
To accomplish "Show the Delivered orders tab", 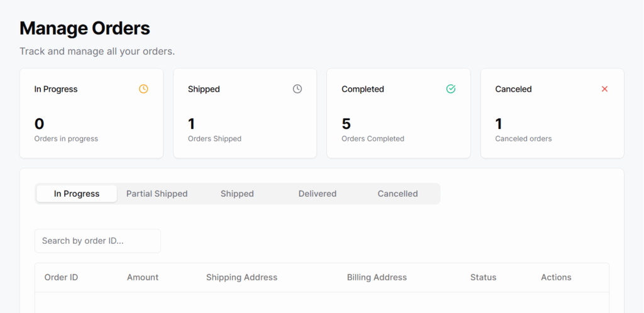I will [317, 194].
